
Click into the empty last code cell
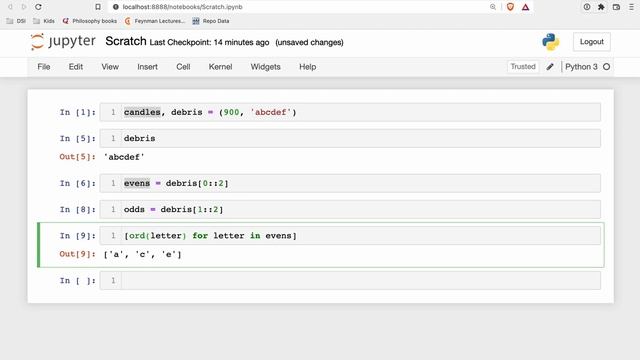(350, 280)
